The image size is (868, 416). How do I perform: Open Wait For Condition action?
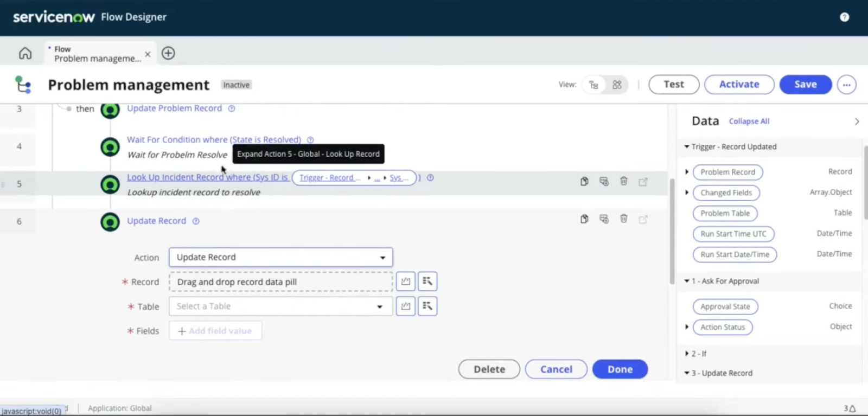pos(214,139)
